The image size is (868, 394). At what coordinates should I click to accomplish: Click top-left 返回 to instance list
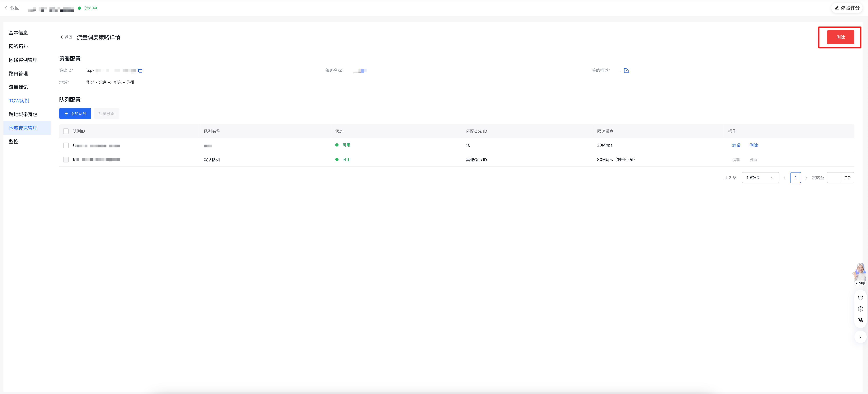(12, 8)
